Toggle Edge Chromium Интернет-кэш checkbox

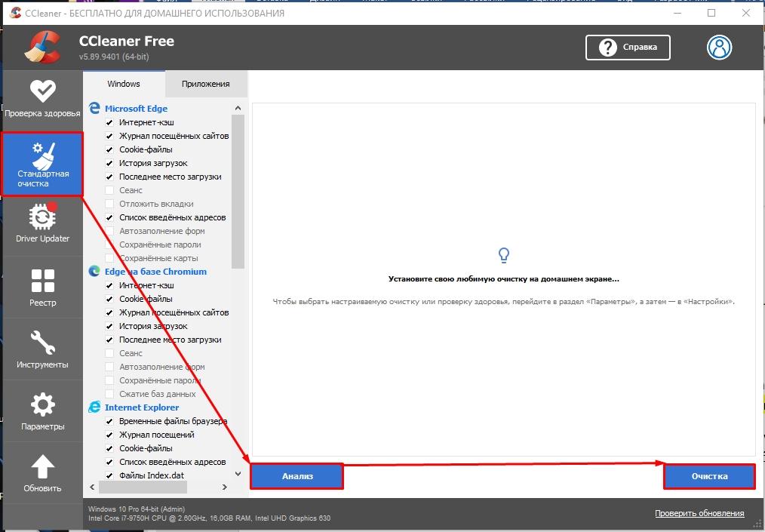point(109,285)
